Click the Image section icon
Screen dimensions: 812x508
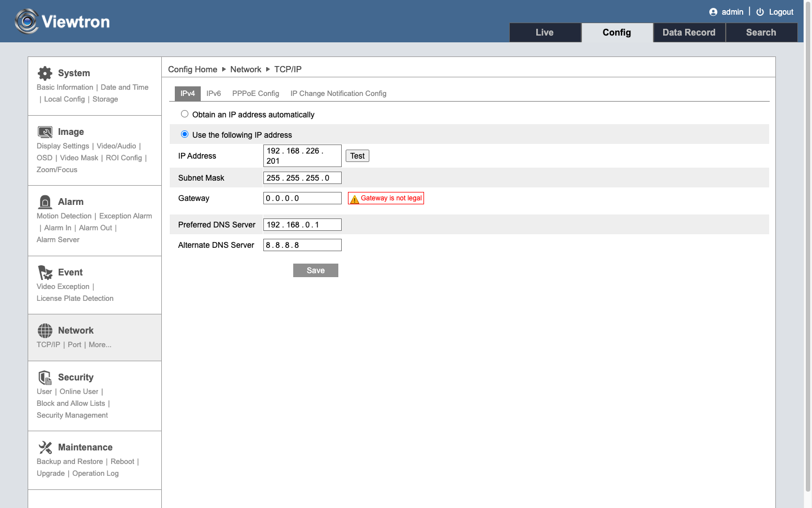coord(45,132)
